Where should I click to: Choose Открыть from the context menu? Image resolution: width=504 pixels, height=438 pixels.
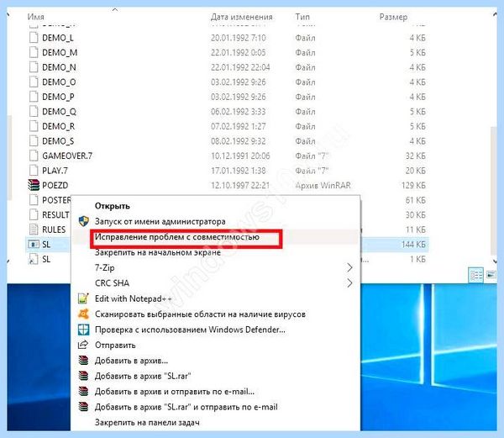coord(113,206)
